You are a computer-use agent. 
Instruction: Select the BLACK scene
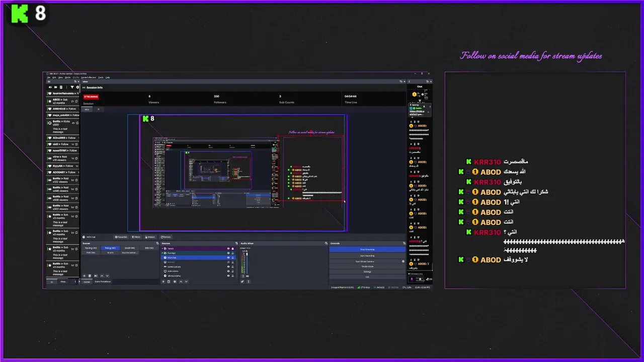(110, 252)
